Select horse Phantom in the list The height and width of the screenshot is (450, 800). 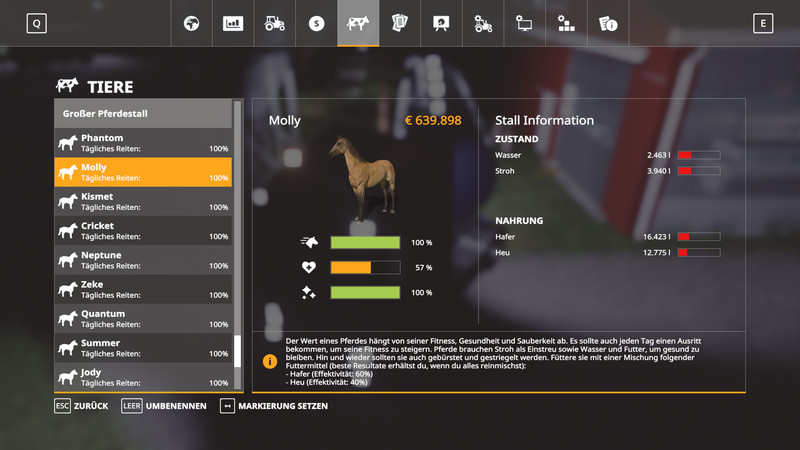point(143,143)
